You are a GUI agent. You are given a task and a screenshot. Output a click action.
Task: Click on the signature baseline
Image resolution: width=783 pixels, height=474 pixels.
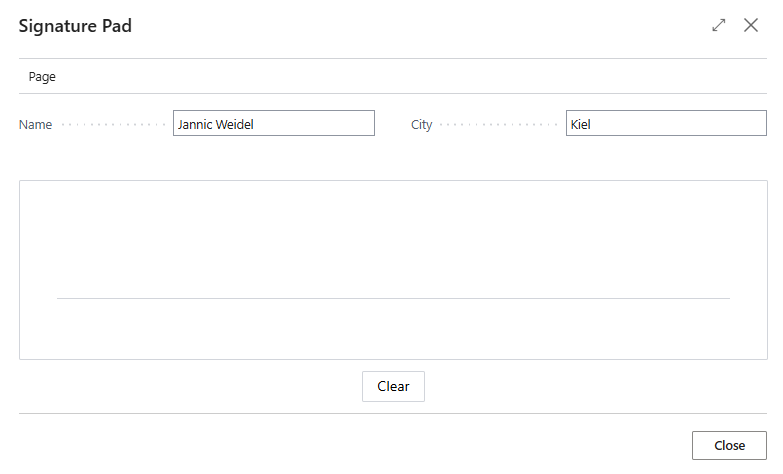393,298
